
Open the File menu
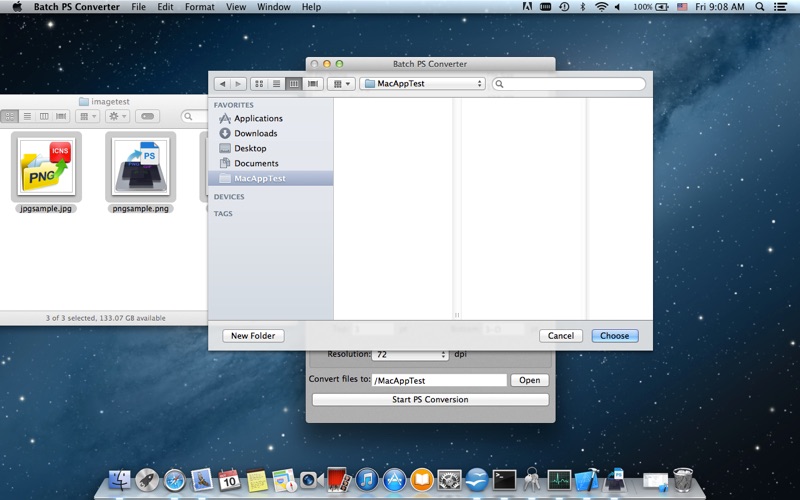pyautogui.click(x=138, y=7)
